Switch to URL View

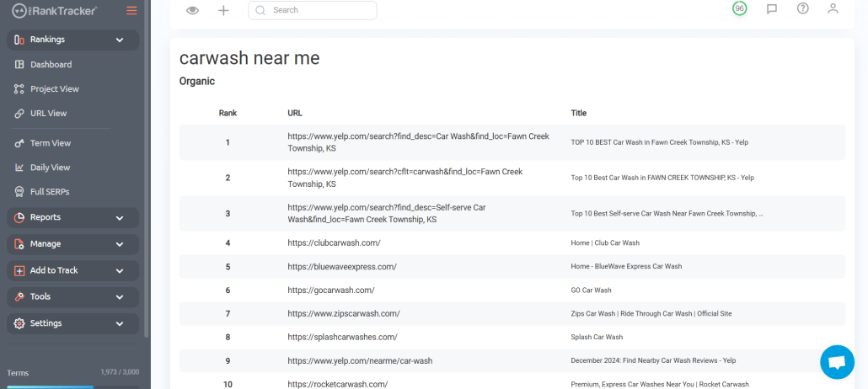[x=49, y=114]
